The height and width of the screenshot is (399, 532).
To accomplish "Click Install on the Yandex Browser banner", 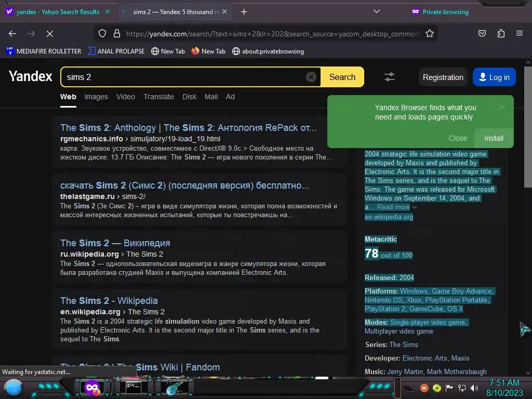I will (x=494, y=138).
